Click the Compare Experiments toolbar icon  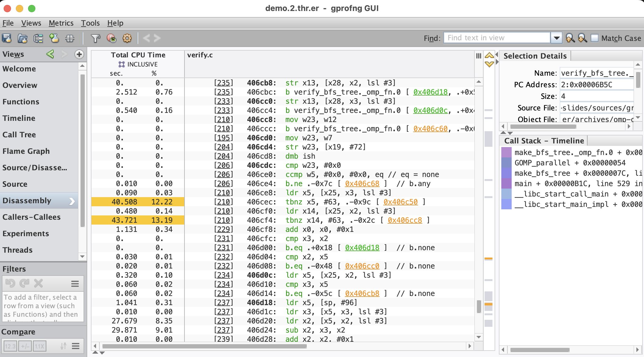coord(38,38)
